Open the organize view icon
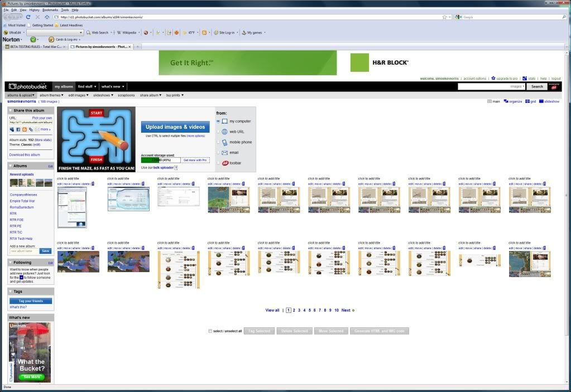The width and height of the screenshot is (571, 392). pos(506,101)
